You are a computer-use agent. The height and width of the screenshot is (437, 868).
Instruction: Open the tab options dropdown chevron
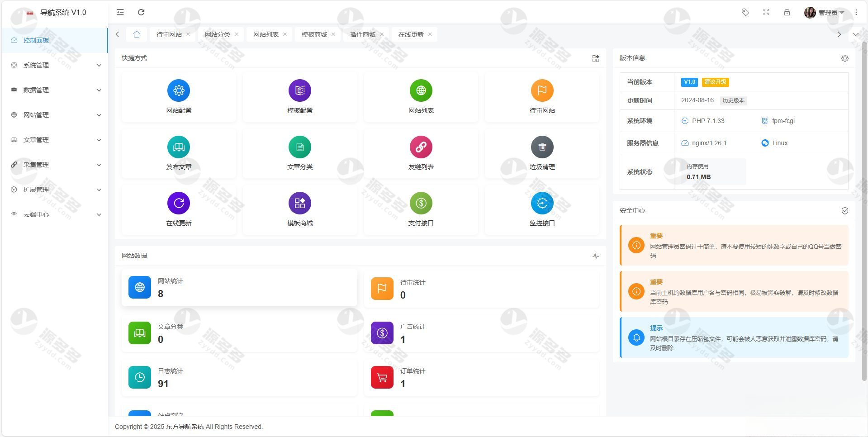pyautogui.click(x=856, y=34)
